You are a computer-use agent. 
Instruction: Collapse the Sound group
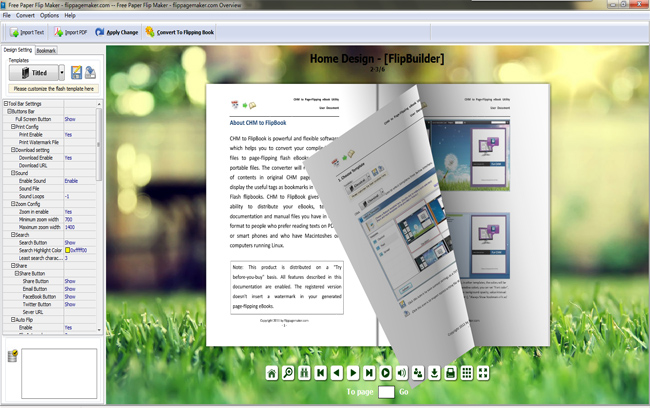(13, 173)
